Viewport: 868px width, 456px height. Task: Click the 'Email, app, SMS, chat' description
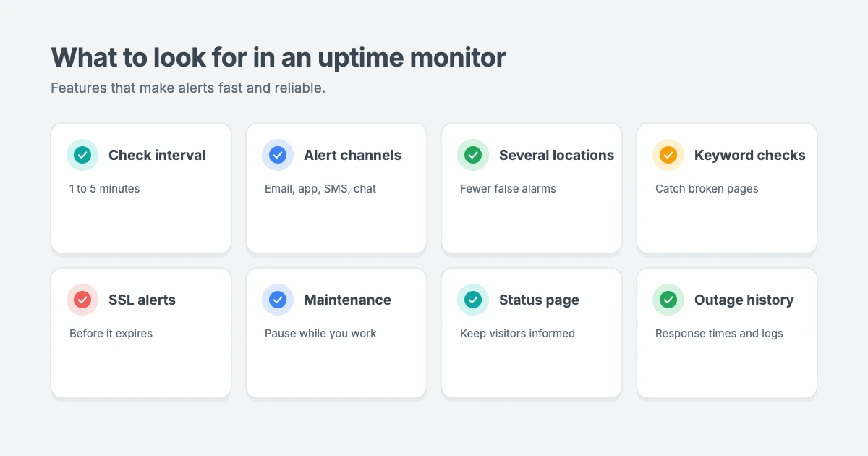point(320,189)
